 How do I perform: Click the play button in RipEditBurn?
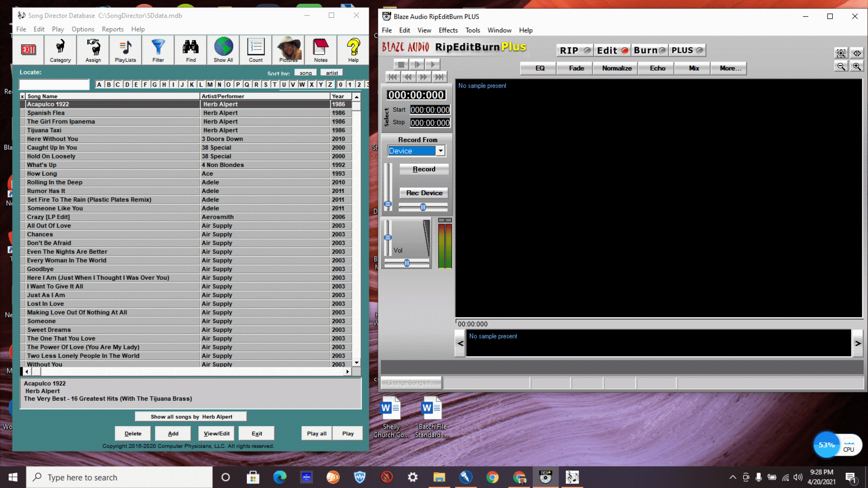[x=432, y=65]
